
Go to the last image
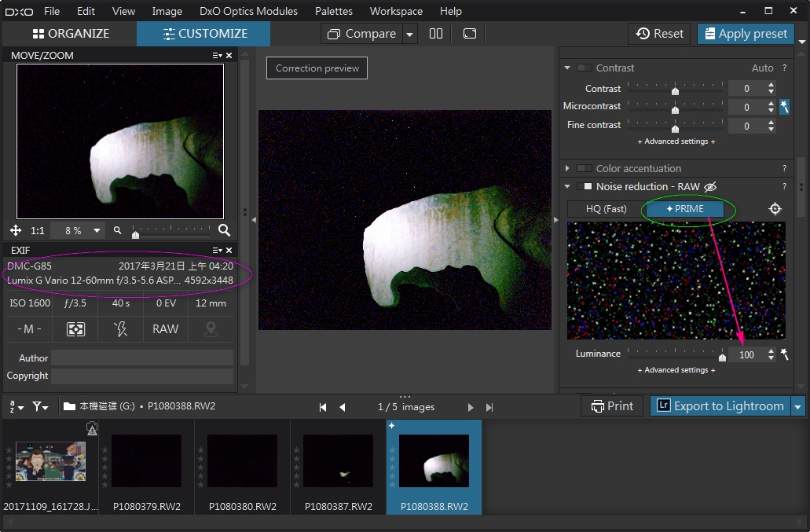point(489,407)
